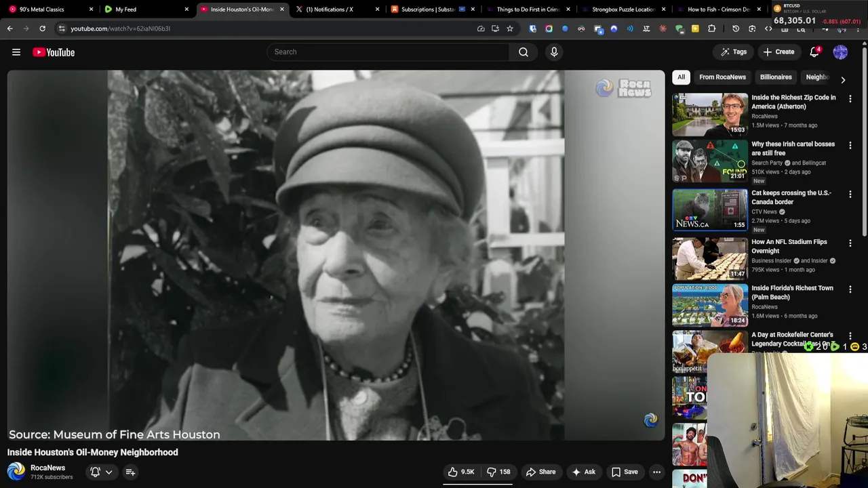Screen dimensions: 868x488
Task: Click the add-to-playlist icon beside the subscription bell
Action: 130,472
